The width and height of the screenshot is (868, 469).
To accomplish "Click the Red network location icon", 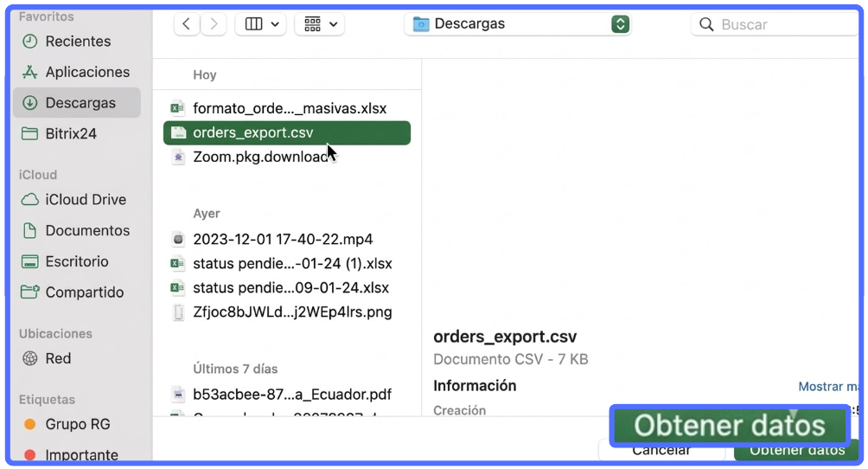I will click(30, 358).
